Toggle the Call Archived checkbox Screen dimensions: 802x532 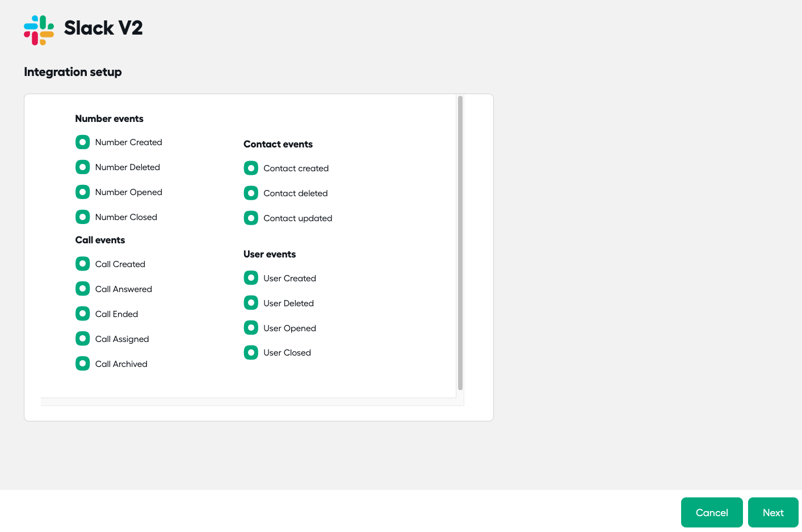83,364
